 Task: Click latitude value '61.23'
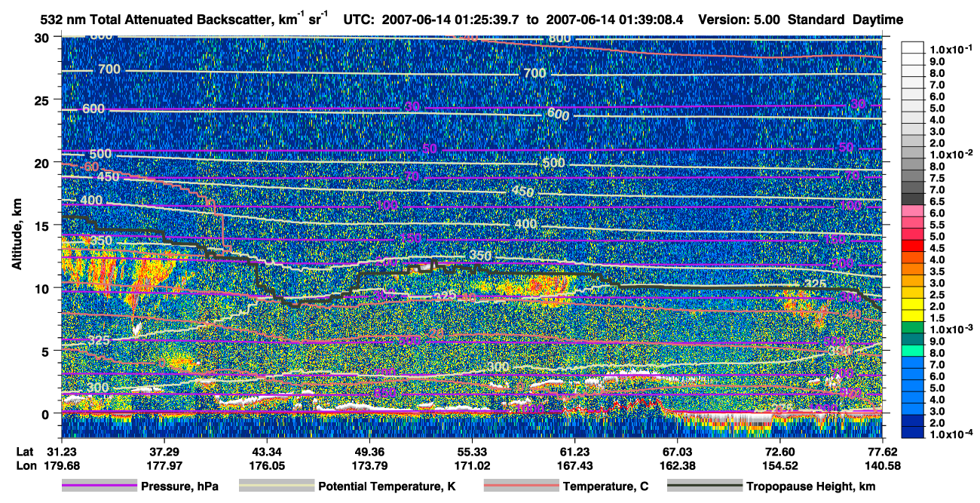pos(574,450)
